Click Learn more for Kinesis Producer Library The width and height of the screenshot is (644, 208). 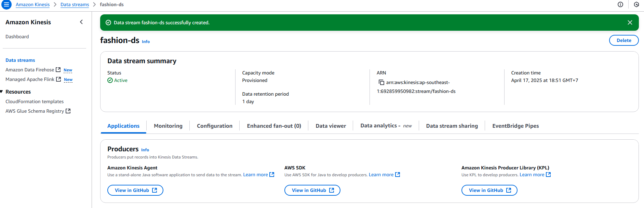coord(532,175)
